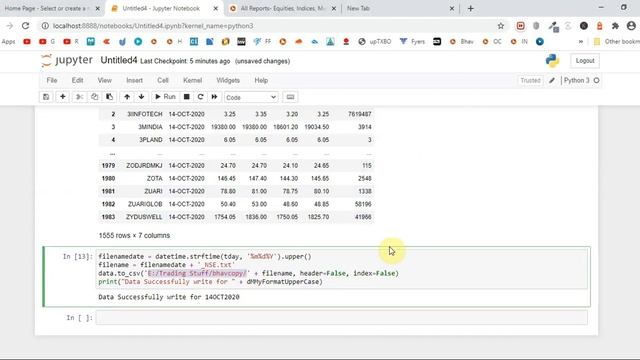Run the selected cell
This screenshot has height=360, width=640.
pyautogui.click(x=165, y=97)
